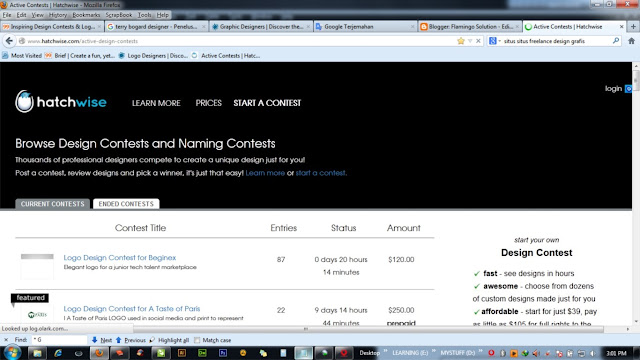The width and height of the screenshot is (640, 360).
Task: Follow the inline 'Learn more' link
Action: 265,173
